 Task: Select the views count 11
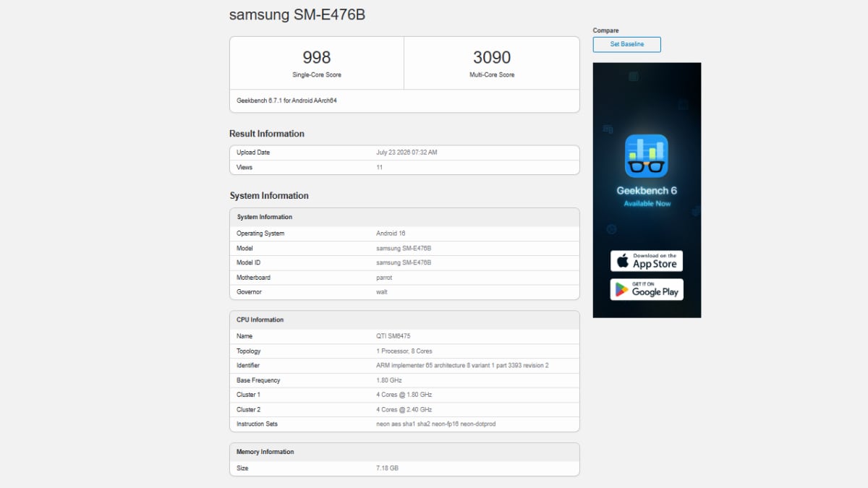379,167
